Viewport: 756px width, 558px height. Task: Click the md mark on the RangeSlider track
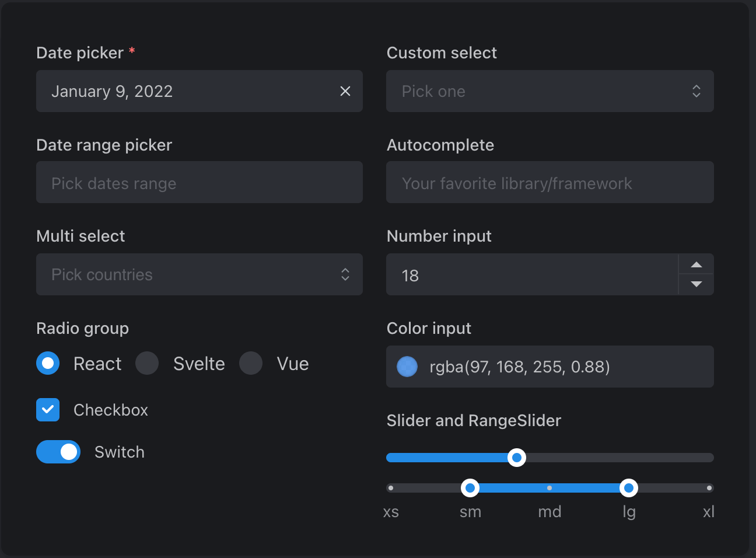[x=549, y=487]
